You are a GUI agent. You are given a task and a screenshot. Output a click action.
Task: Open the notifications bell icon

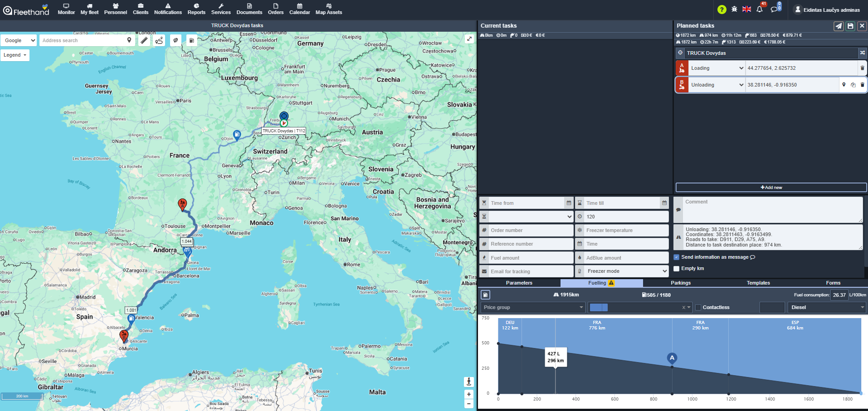click(760, 10)
